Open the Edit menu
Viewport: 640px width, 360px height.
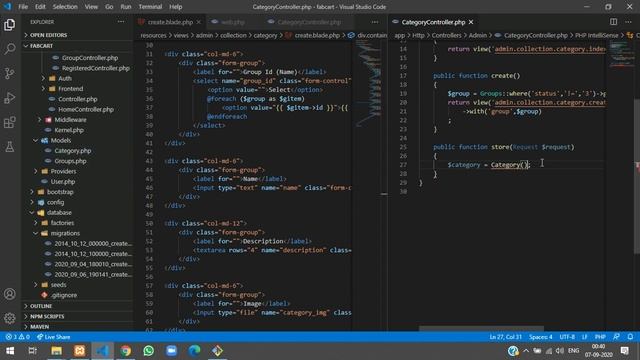[x=40, y=7]
